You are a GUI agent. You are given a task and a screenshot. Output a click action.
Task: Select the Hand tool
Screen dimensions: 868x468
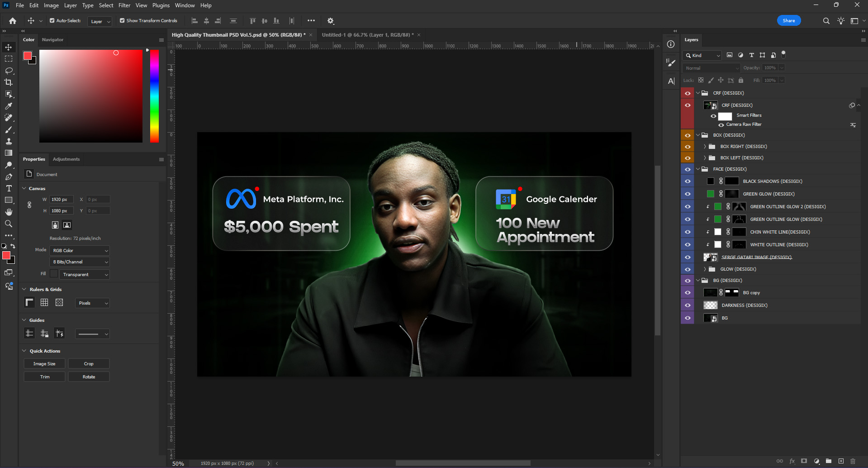(9, 212)
